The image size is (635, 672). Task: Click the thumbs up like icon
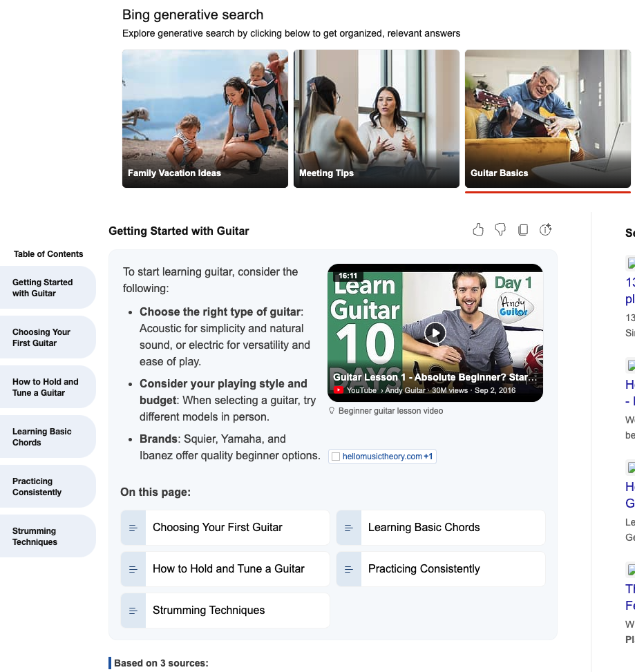478,230
